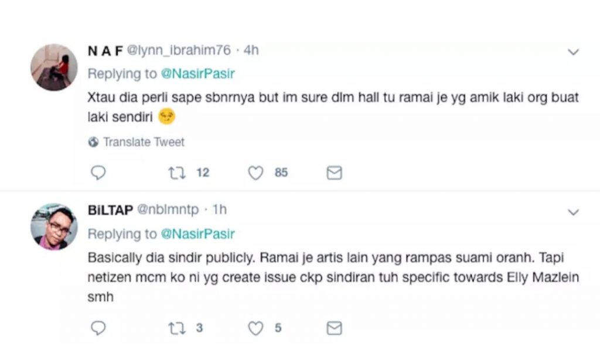Share BiLTAP tweet via direct message

(x=334, y=328)
